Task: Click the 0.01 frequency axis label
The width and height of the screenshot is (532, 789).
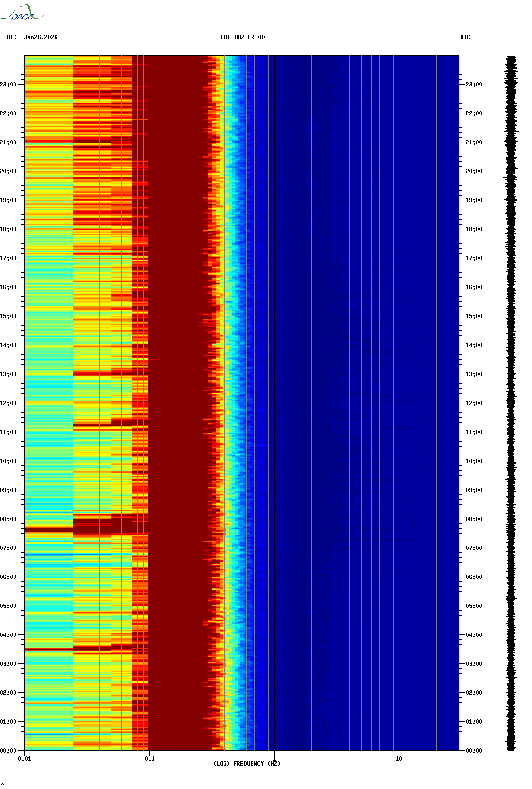Action: (25, 759)
